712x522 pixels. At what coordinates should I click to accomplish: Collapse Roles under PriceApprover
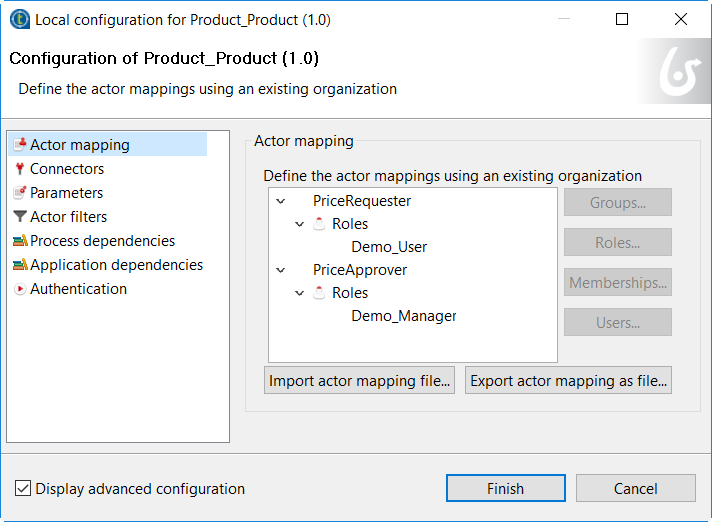pos(300,293)
